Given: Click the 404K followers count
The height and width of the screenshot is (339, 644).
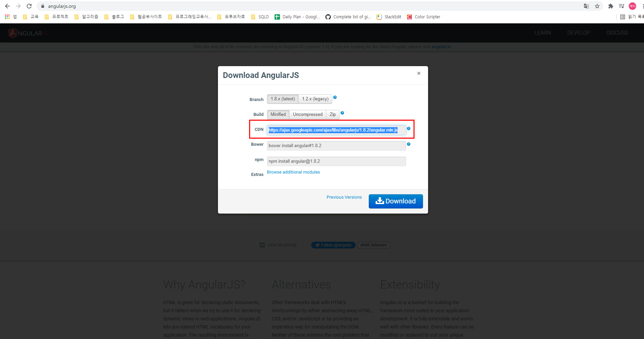Looking at the screenshot, I should pyautogui.click(x=374, y=245).
